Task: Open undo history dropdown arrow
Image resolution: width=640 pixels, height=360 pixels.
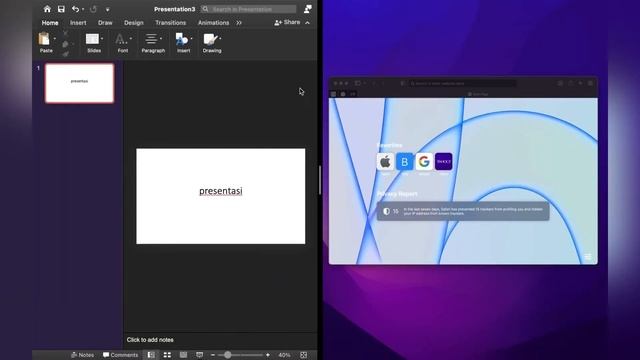Action: (83, 9)
